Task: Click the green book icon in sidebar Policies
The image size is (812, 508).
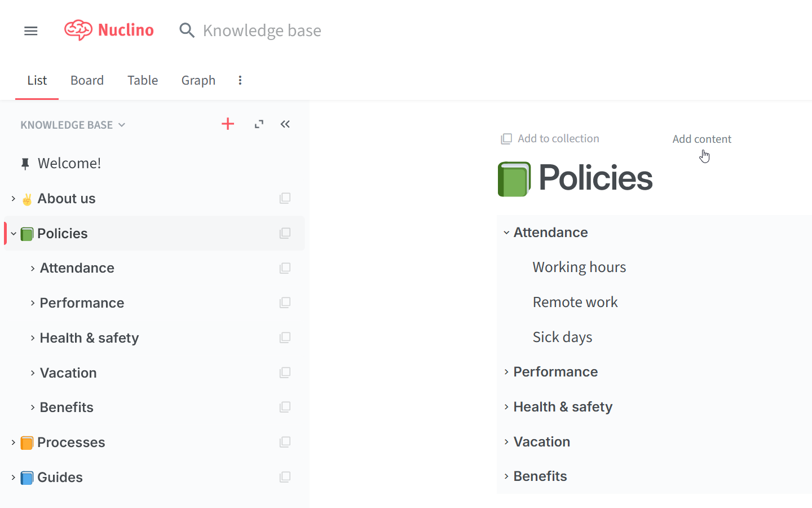Action: pos(27,234)
